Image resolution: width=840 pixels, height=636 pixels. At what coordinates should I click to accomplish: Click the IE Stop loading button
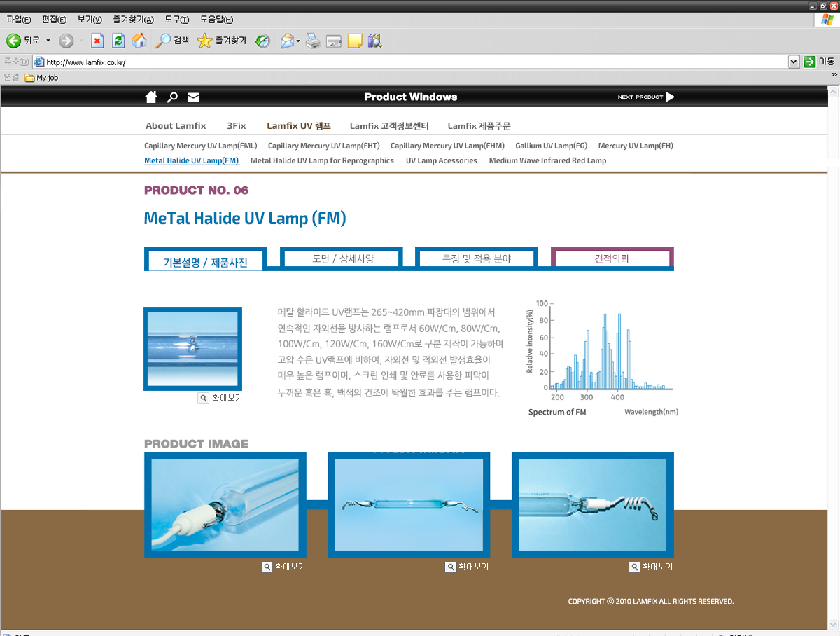click(97, 41)
